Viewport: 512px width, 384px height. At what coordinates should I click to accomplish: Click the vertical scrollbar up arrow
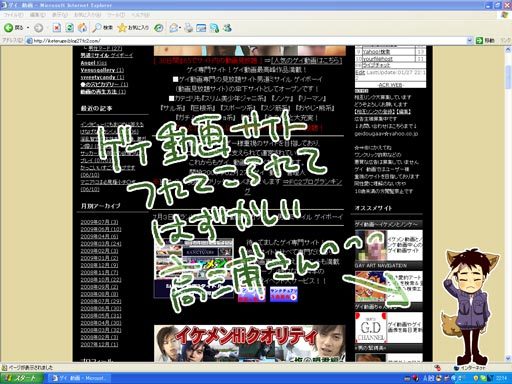(508, 50)
